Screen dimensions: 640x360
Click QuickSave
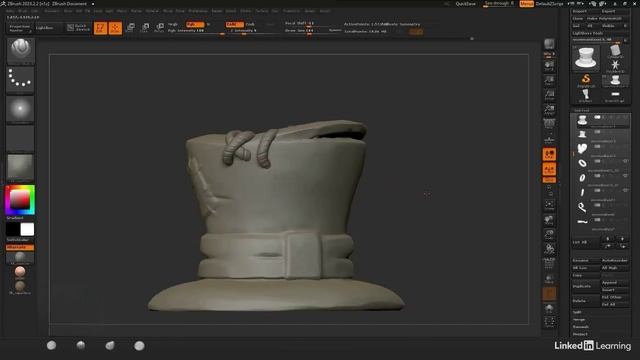pos(465,4)
